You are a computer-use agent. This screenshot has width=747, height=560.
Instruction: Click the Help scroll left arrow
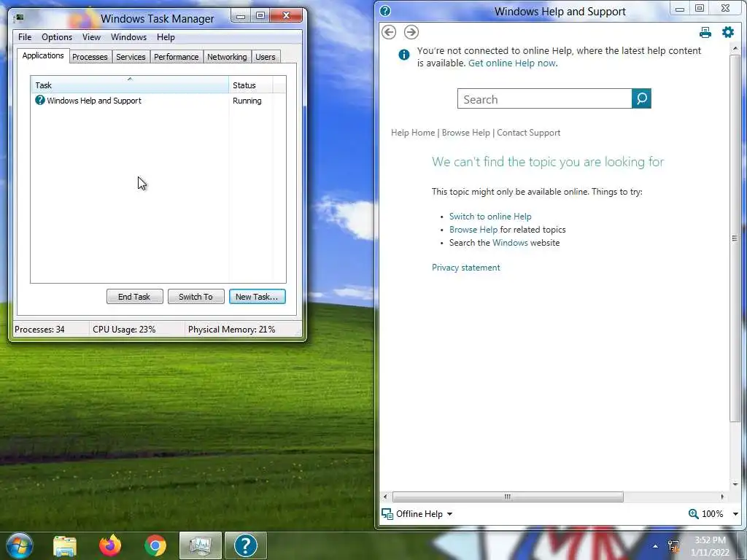pos(385,497)
